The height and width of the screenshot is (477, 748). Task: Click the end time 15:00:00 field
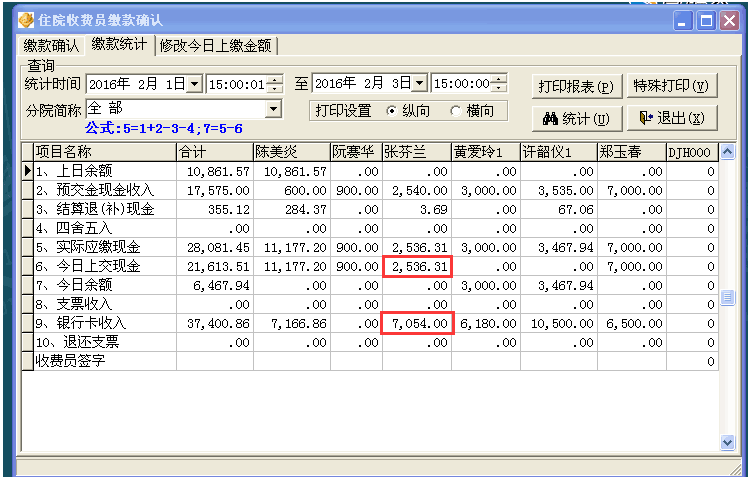[461, 83]
